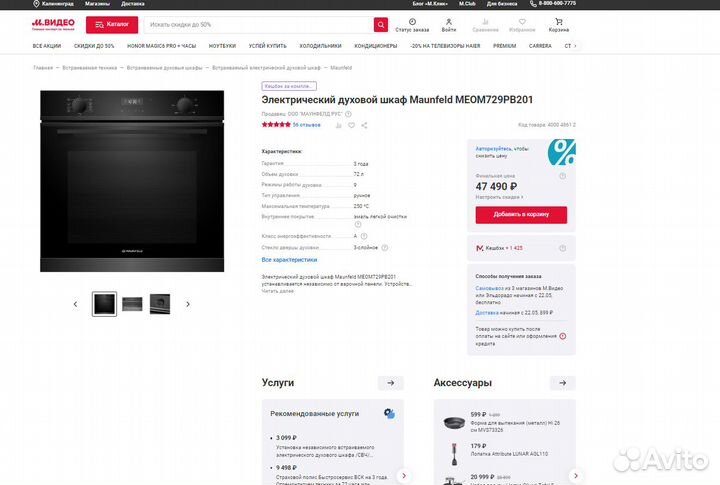Show final price info question icon

click(x=562, y=176)
